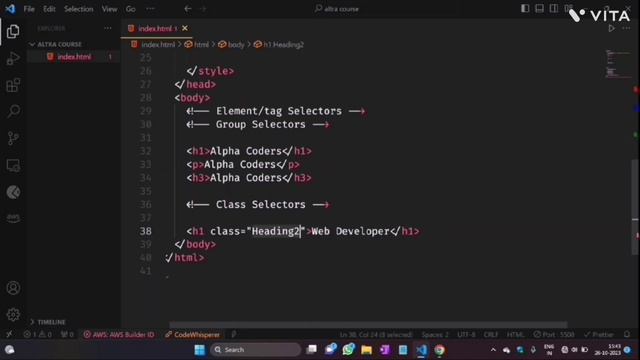Click the Go Back navigation arrow

(x=187, y=9)
